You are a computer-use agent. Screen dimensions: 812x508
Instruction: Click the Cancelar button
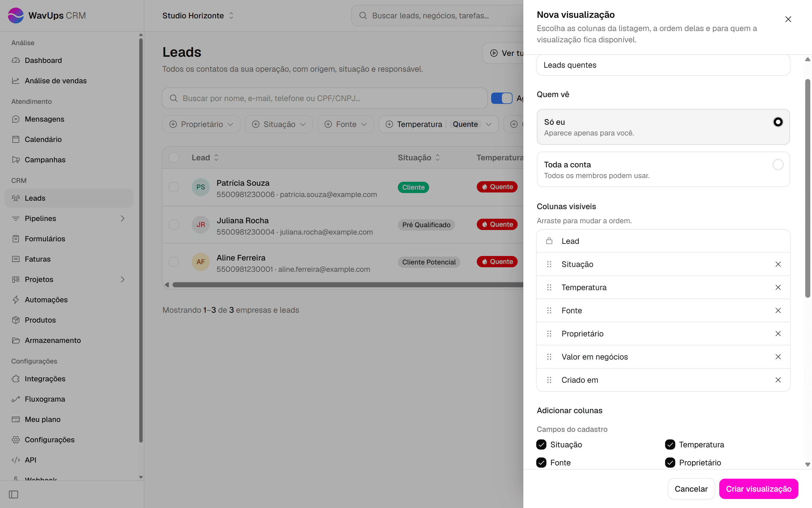point(691,489)
